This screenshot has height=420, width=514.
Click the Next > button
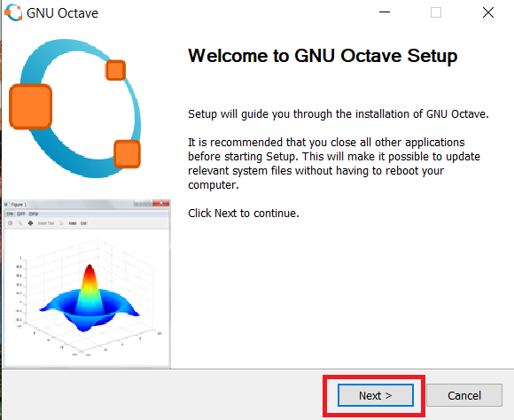click(376, 395)
